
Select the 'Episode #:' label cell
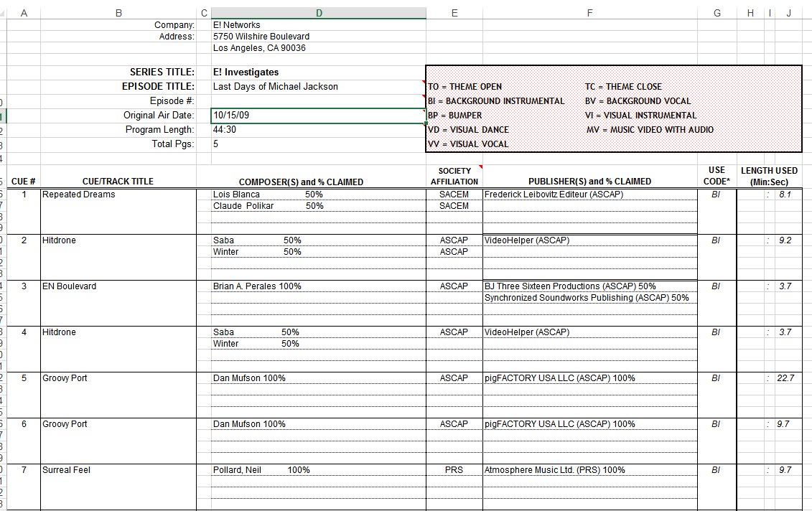pyautogui.click(x=118, y=101)
